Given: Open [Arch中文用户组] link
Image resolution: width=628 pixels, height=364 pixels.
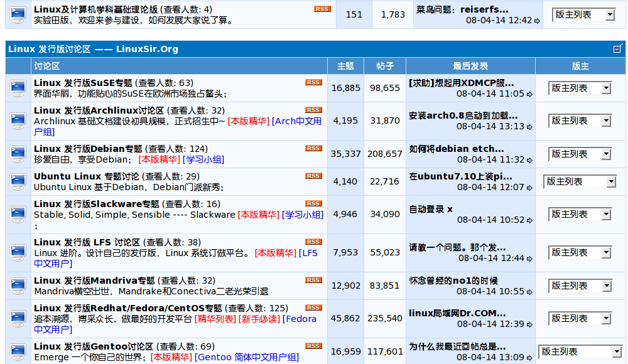Looking at the screenshot, I should [x=296, y=121].
